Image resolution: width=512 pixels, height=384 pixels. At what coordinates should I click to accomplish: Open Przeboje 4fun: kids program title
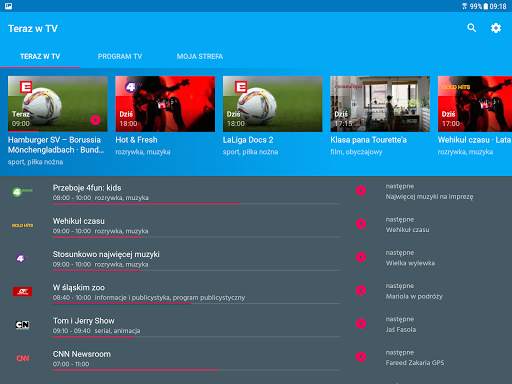pyautogui.click(x=87, y=188)
